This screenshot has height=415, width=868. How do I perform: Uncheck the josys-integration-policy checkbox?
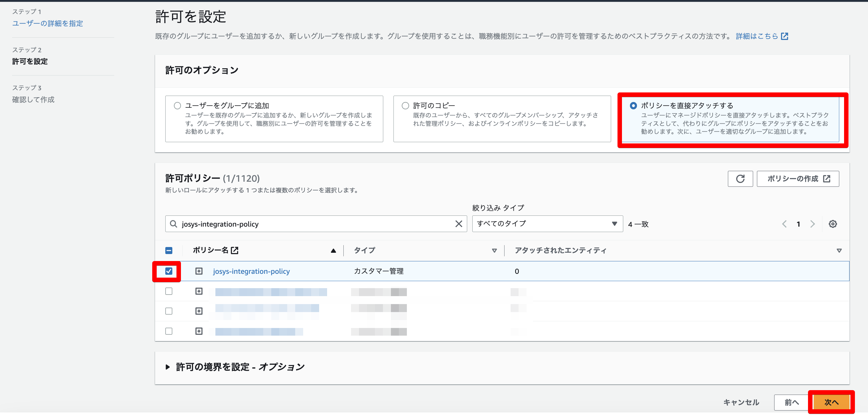point(169,271)
